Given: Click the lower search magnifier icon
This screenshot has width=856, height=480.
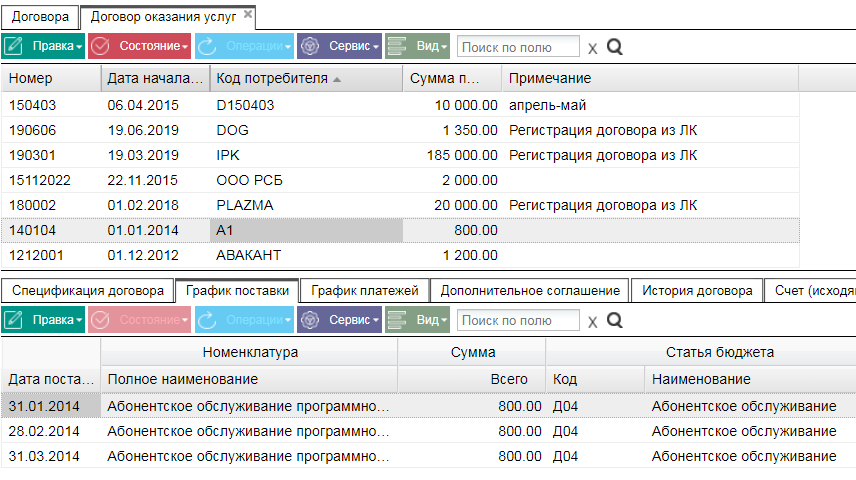Looking at the screenshot, I should click(615, 320).
